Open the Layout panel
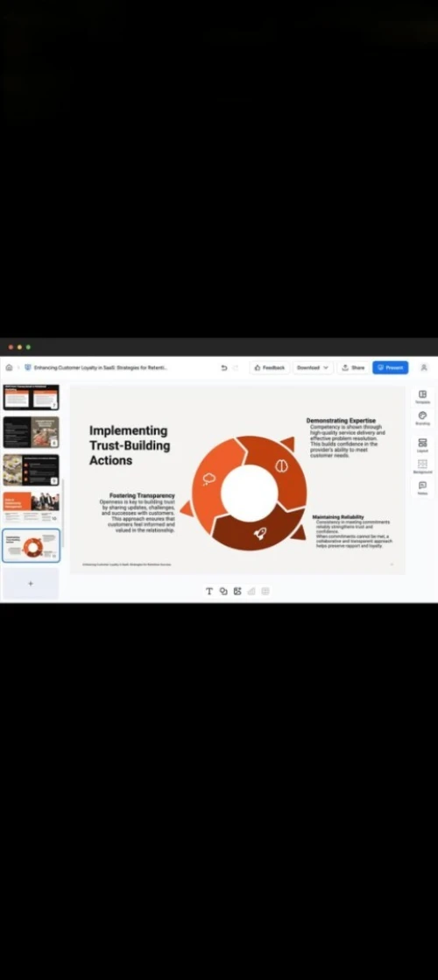 click(x=422, y=445)
